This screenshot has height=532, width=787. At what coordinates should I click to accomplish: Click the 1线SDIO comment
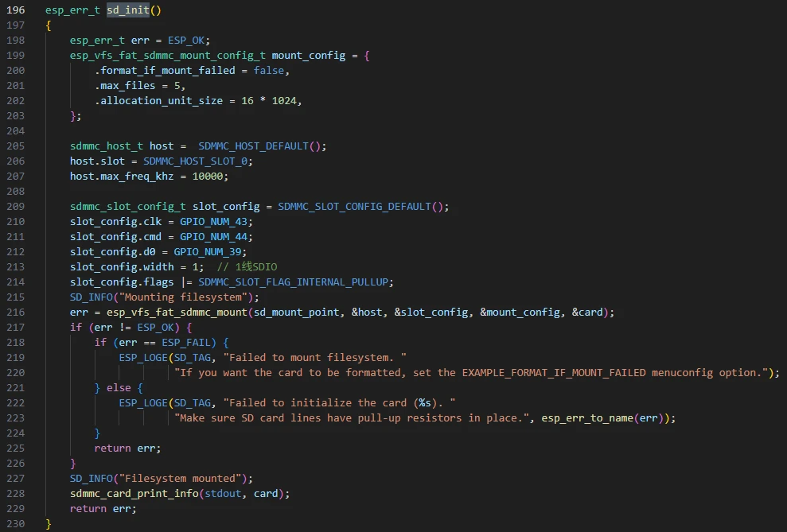(x=250, y=267)
